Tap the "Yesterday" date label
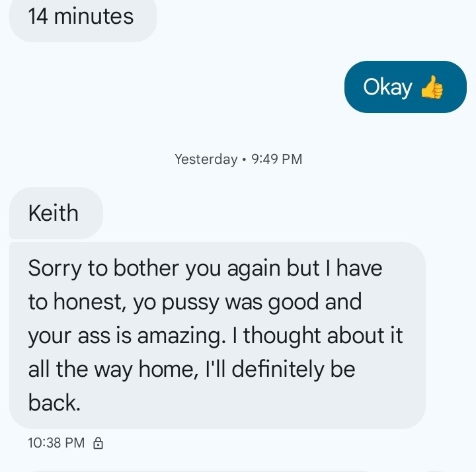The height and width of the screenshot is (472, 476). pos(206,159)
